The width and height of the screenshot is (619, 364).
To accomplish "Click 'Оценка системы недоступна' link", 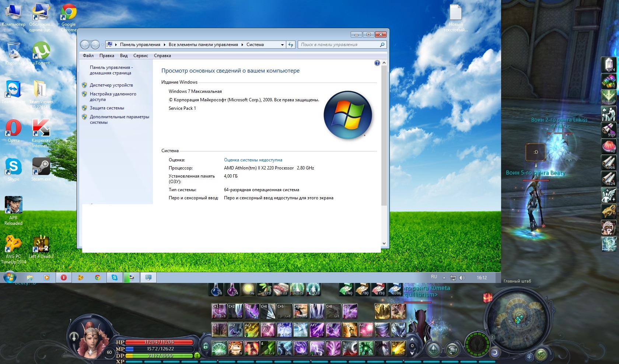I will coord(253,160).
